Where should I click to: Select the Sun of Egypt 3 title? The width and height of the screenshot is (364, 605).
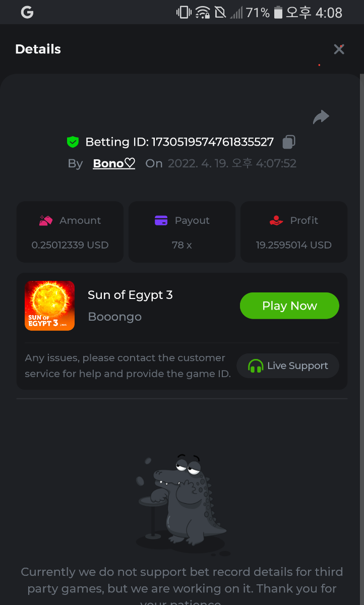[130, 295]
